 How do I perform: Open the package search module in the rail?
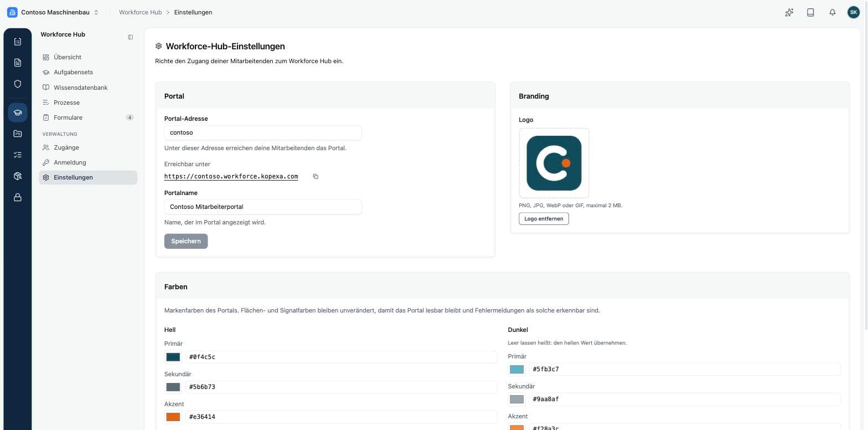[18, 176]
